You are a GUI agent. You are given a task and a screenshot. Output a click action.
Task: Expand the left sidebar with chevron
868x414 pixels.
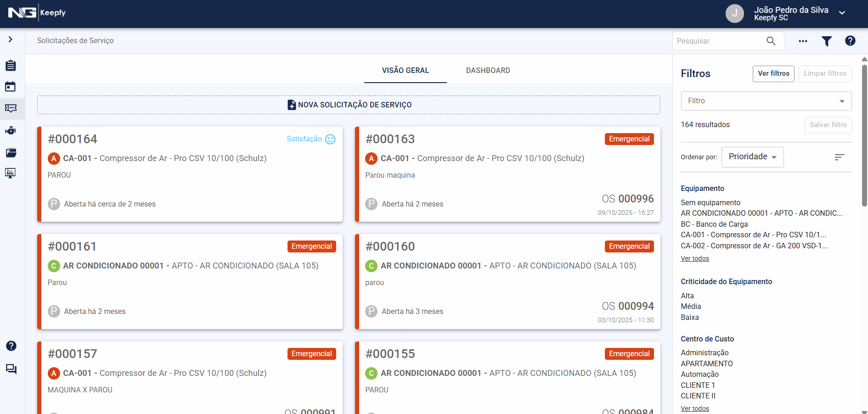point(11,39)
